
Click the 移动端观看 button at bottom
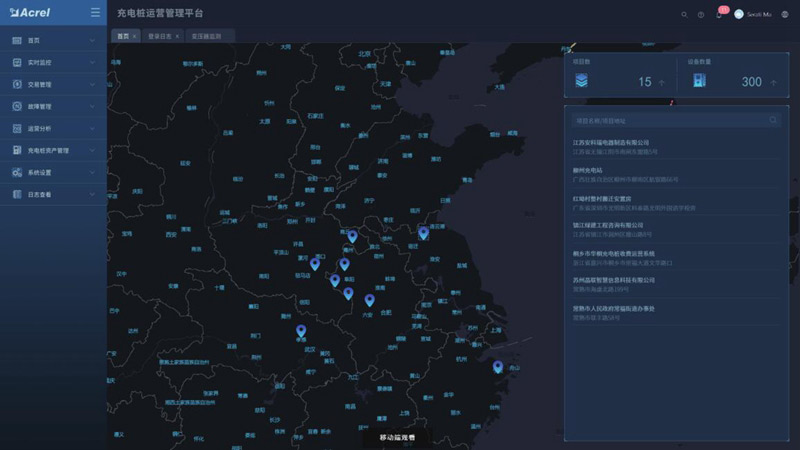click(x=404, y=438)
